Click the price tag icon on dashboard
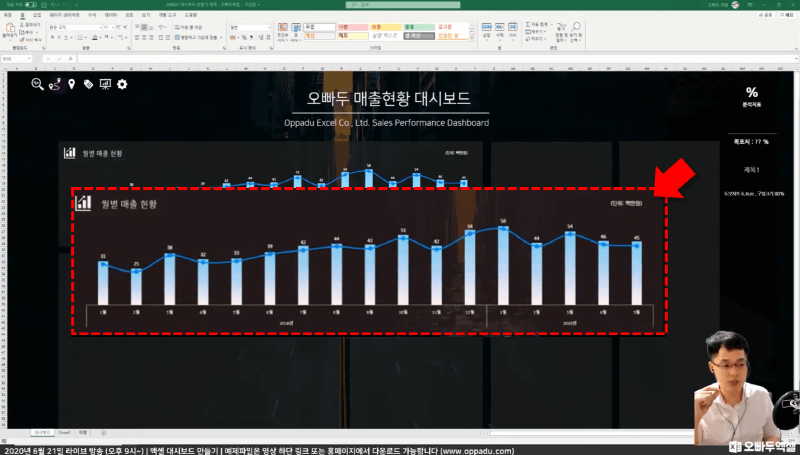 [88, 84]
